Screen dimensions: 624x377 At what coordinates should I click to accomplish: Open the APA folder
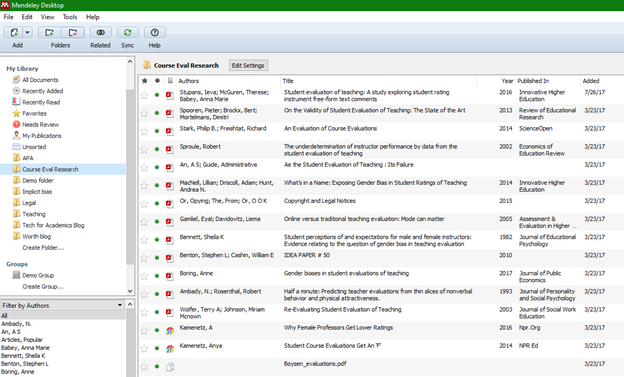coord(27,158)
